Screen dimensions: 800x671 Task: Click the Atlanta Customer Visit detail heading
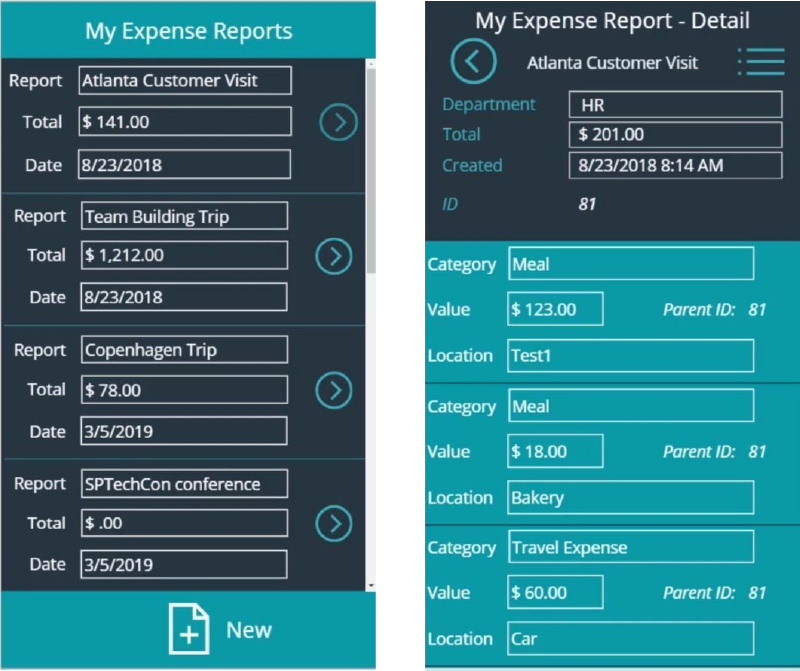pyautogui.click(x=612, y=63)
